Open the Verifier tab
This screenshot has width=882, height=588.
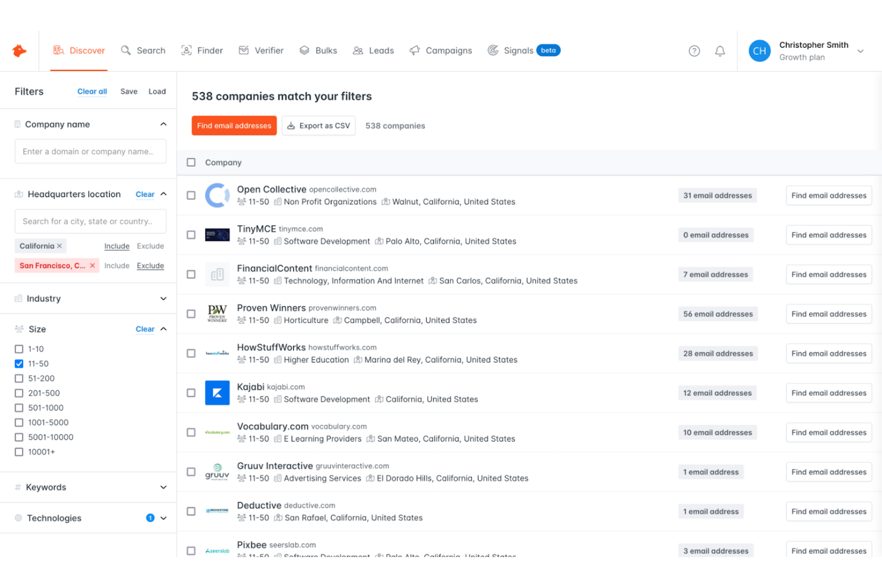(x=261, y=51)
